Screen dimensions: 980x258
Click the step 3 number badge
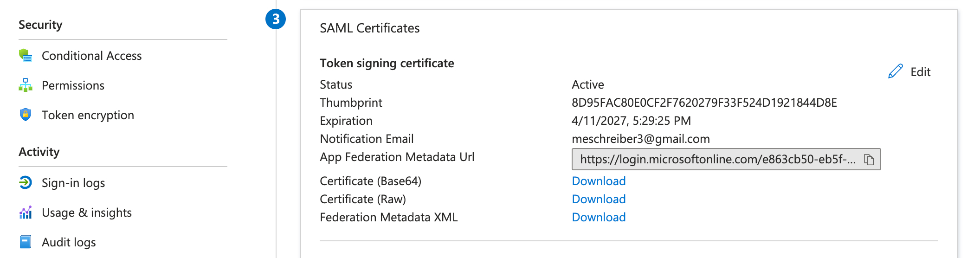tap(276, 19)
